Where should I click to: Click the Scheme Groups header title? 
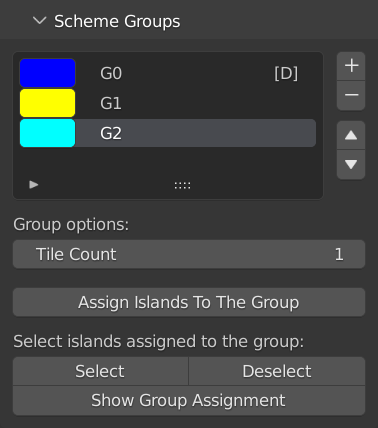pos(117,21)
